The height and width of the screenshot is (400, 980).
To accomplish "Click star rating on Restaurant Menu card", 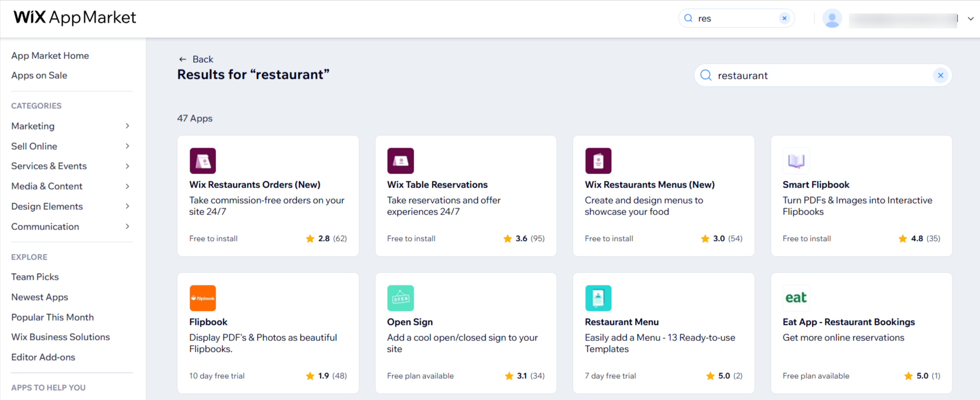I will (x=724, y=376).
